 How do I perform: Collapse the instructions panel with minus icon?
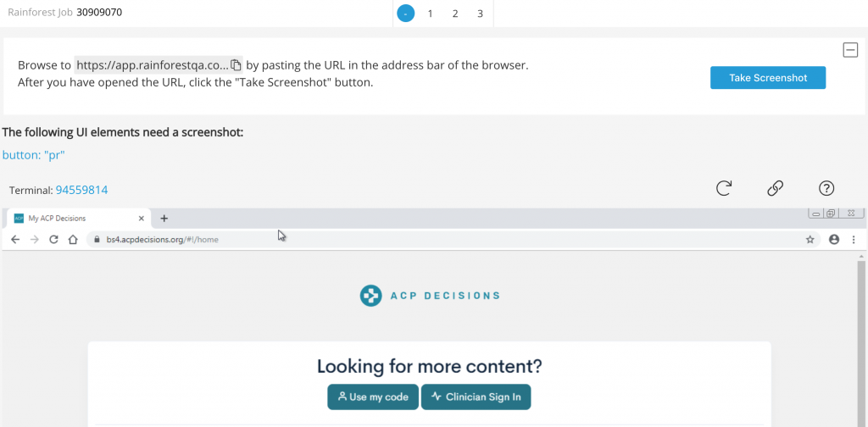[x=850, y=50]
